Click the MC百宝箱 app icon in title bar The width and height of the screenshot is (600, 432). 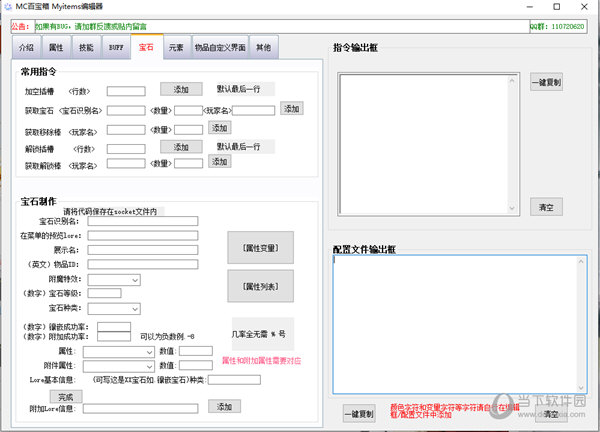(x=8, y=6)
